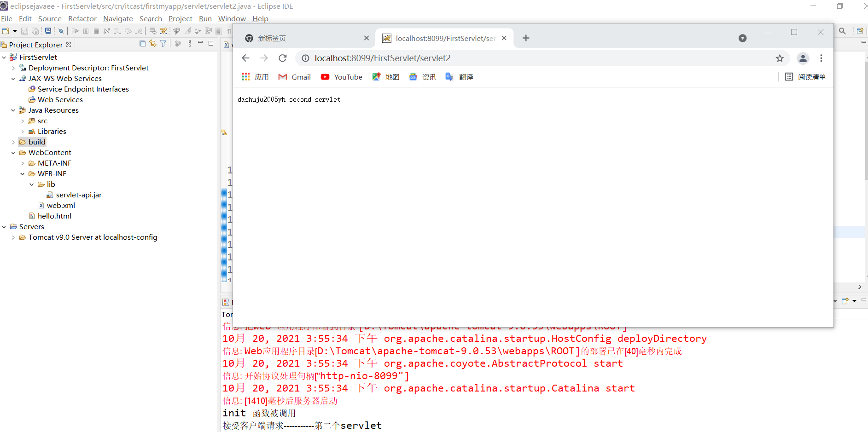Click the Disconnect debug icon
Viewport: 868px width, 432px height.
click(x=107, y=31)
